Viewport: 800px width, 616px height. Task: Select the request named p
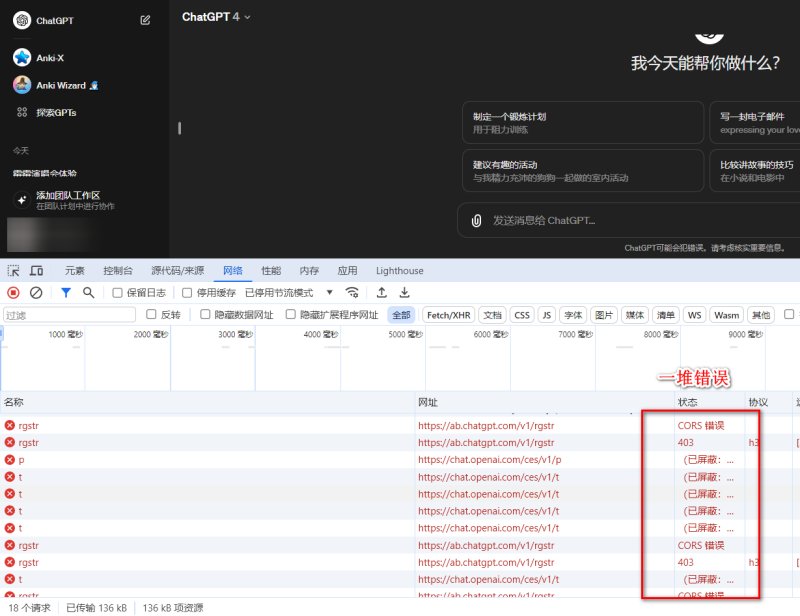click(x=21, y=460)
